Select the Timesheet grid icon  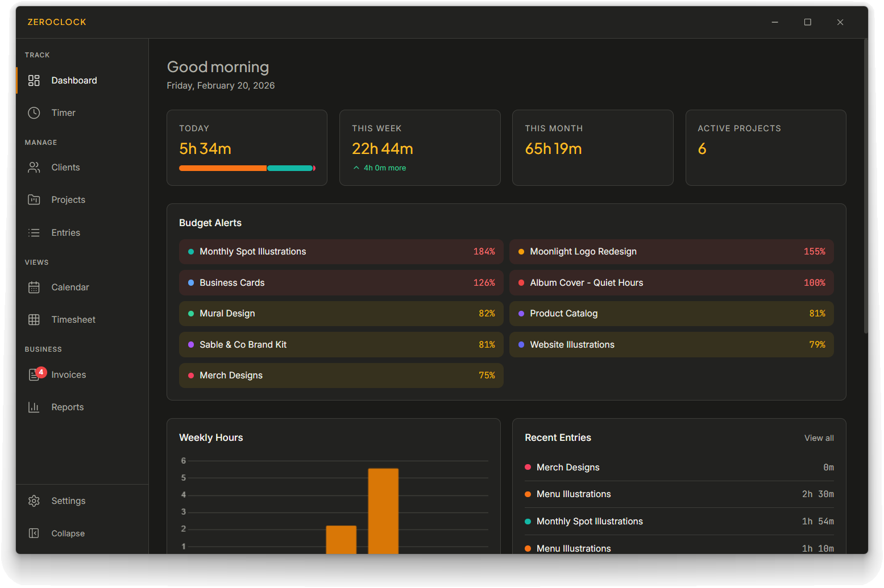click(34, 319)
